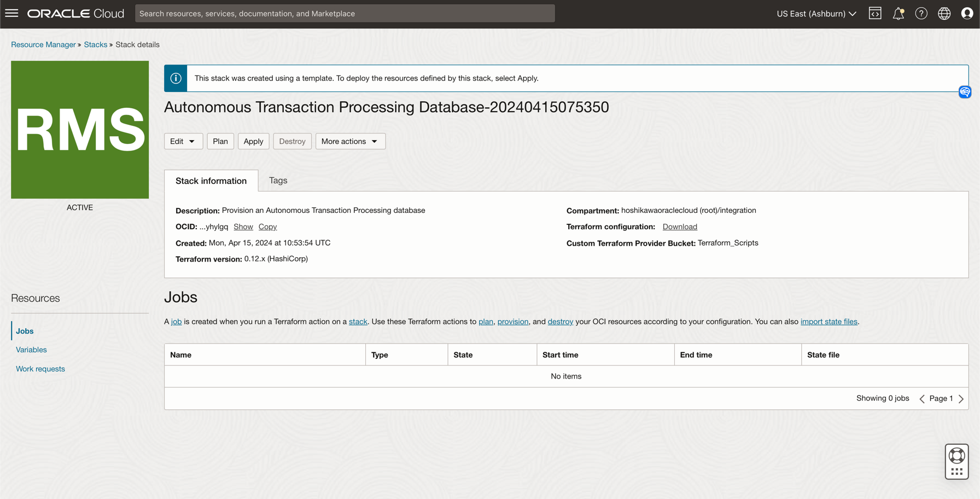Image resolution: width=980 pixels, height=499 pixels.
Task: Focus the search resources input field
Action: (345, 13)
